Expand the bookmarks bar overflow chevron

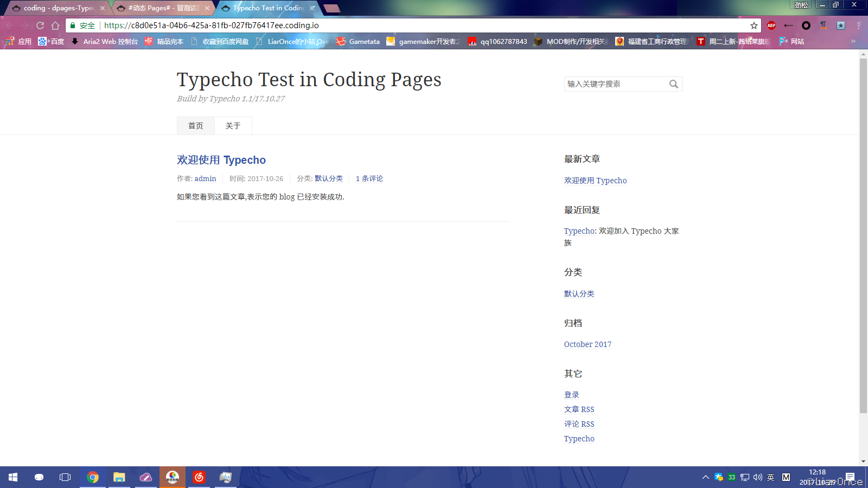pyautogui.click(x=853, y=41)
